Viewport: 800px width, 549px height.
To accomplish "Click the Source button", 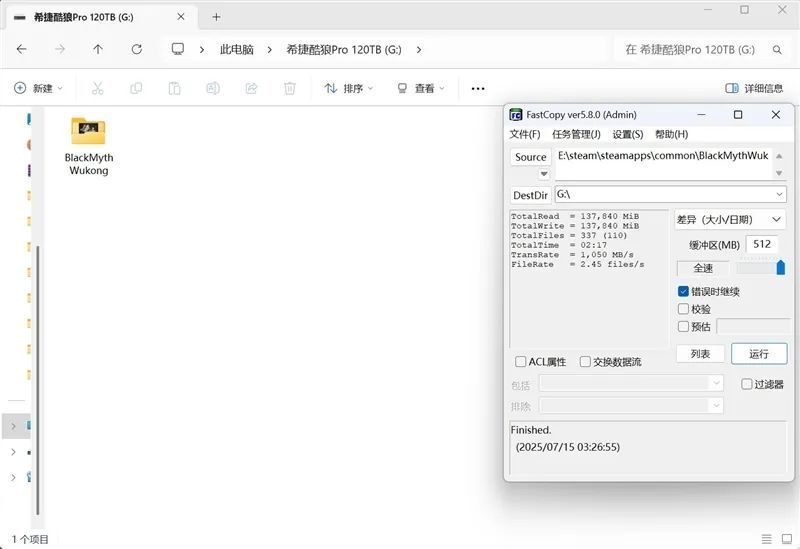I will (x=531, y=157).
